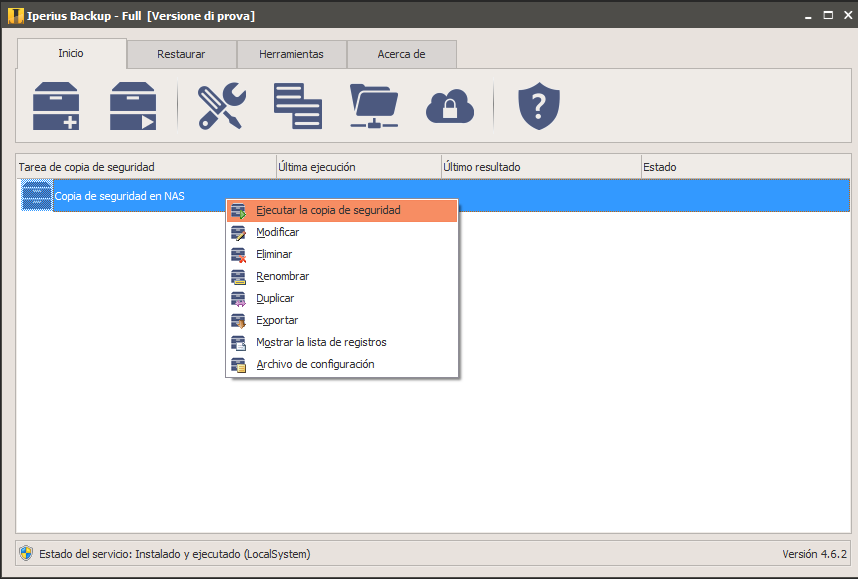
Task: Click the Última ejecución column header
Action: click(359, 167)
